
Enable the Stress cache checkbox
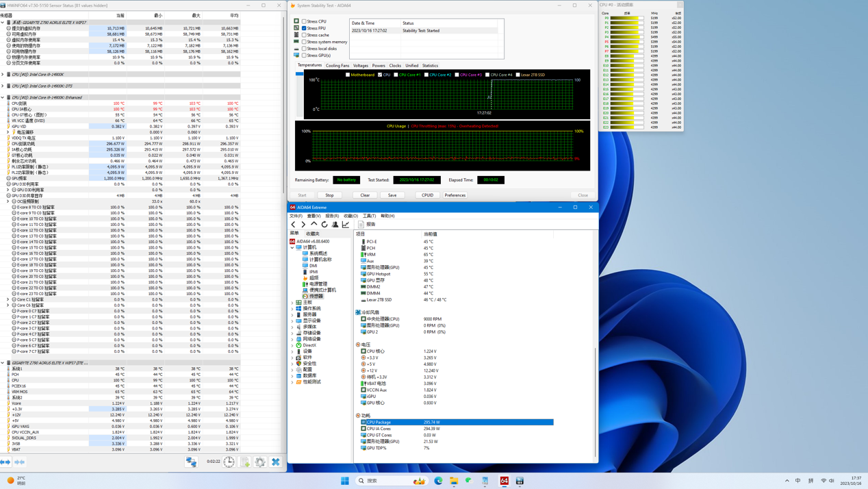tap(304, 35)
